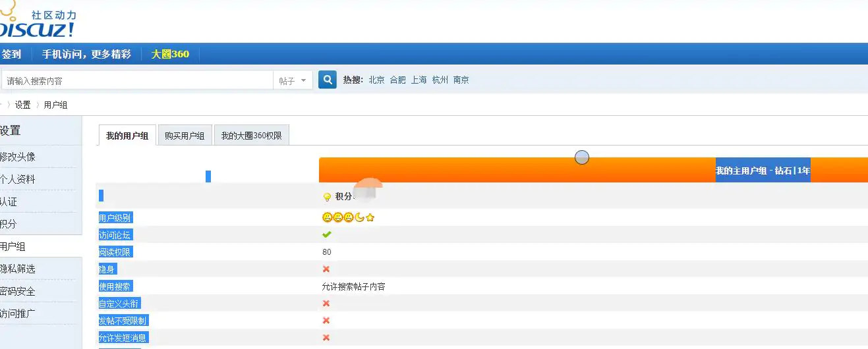Screen dimensions: 868x349
Task: Click the red X for 自定义头衔
Action: (x=326, y=303)
